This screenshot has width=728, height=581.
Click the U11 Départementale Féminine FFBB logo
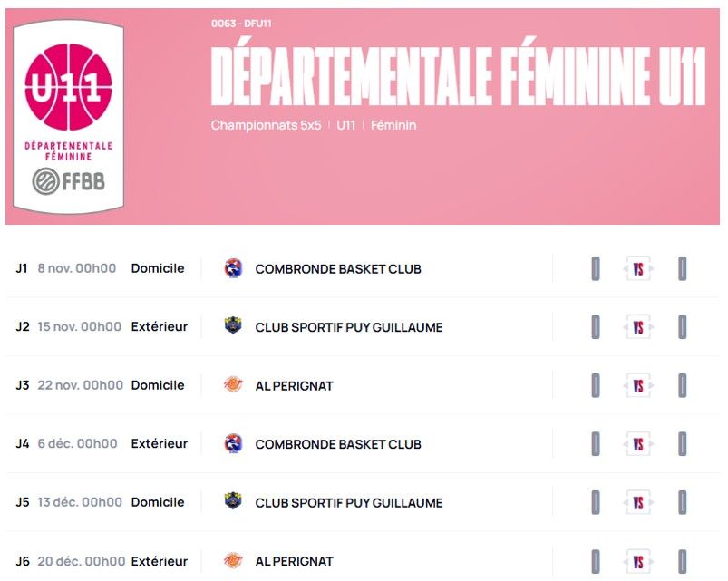tap(68, 117)
